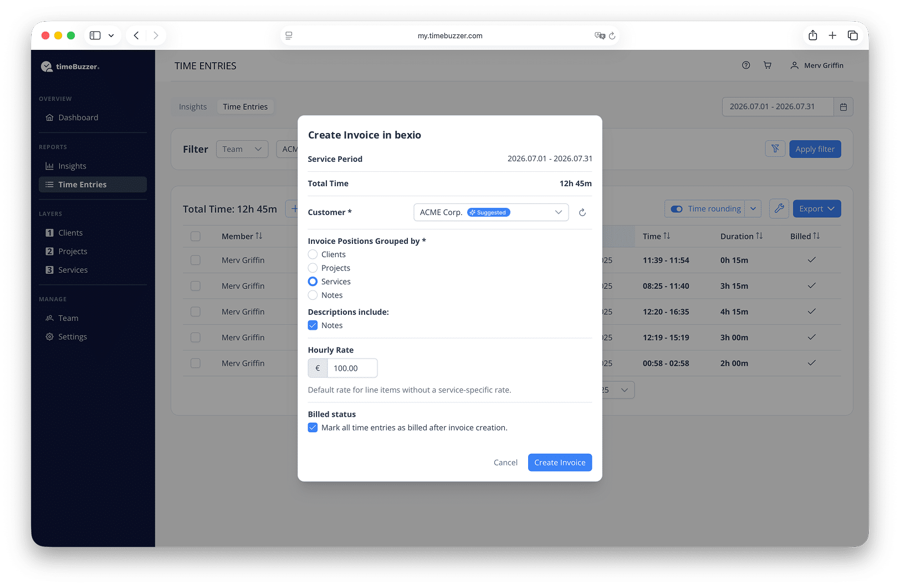Sort by the Time column
The image size is (900, 588).
[x=657, y=236]
